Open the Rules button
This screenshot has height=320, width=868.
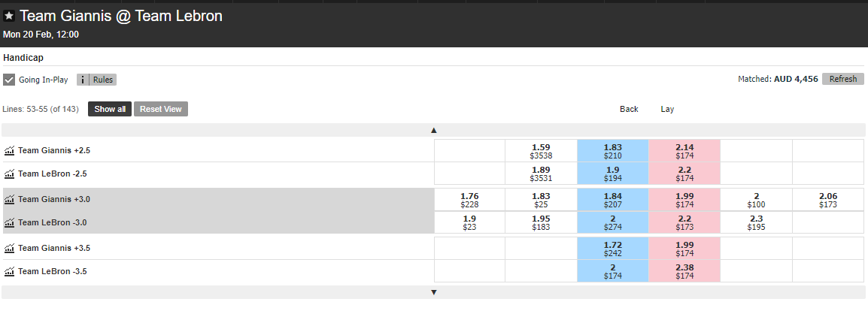103,80
